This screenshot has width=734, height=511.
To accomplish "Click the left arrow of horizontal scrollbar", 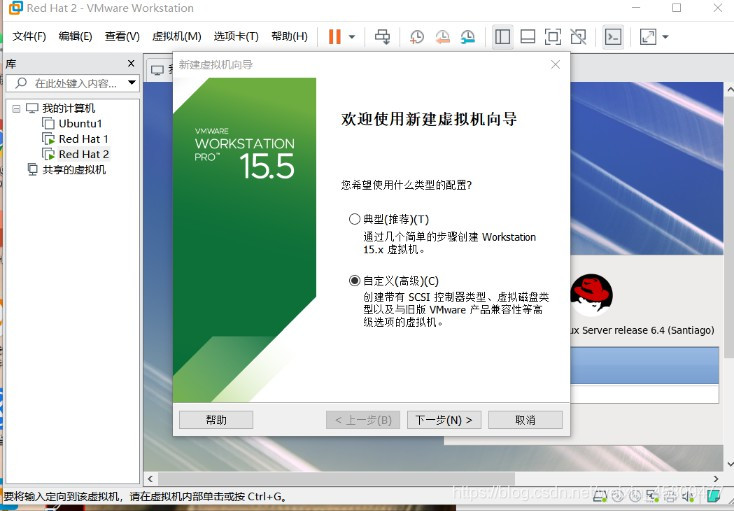I will point(150,479).
